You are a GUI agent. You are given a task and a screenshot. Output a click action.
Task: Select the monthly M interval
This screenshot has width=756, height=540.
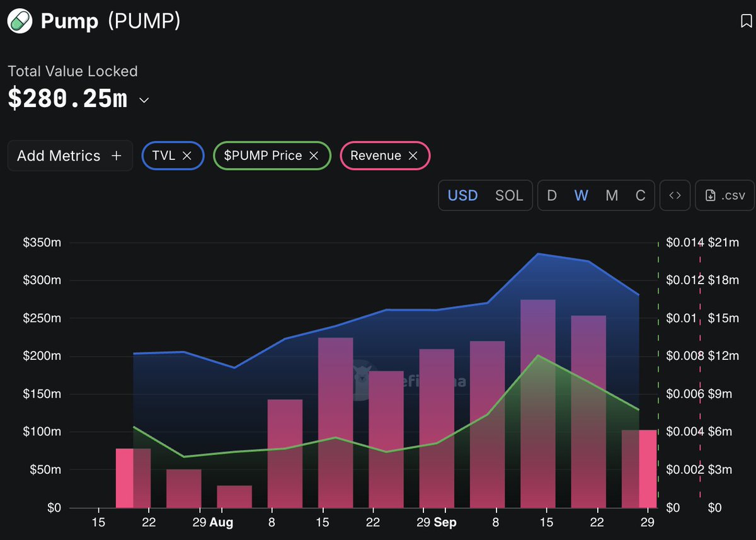[612, 195]
